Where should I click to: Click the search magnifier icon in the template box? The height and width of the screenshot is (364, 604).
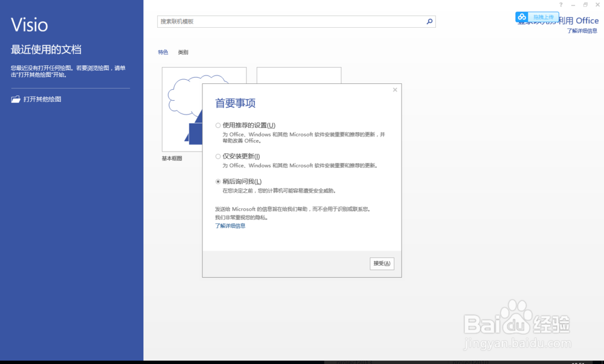tap(429, 22)
